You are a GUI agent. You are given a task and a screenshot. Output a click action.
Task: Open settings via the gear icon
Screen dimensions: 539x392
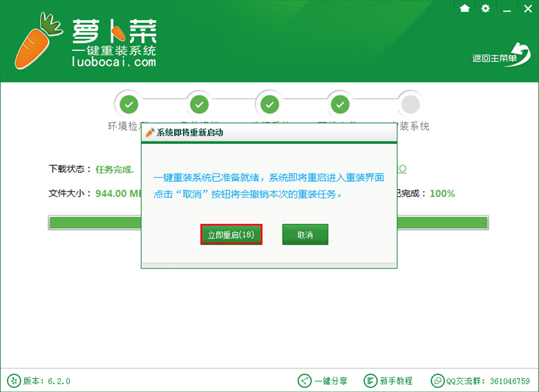point(485,8)
